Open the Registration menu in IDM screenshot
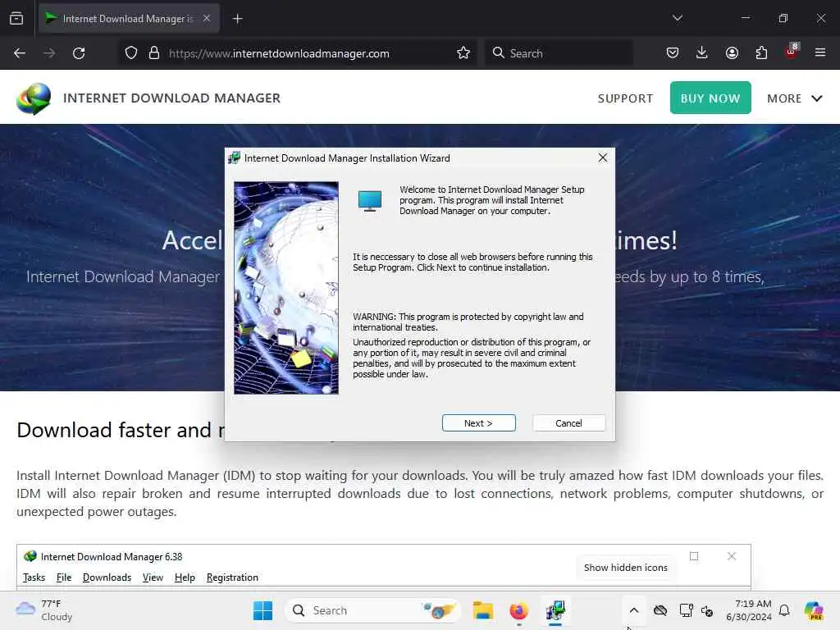The image size is (840, 630). pyautogui.click(x=232, y=577)
